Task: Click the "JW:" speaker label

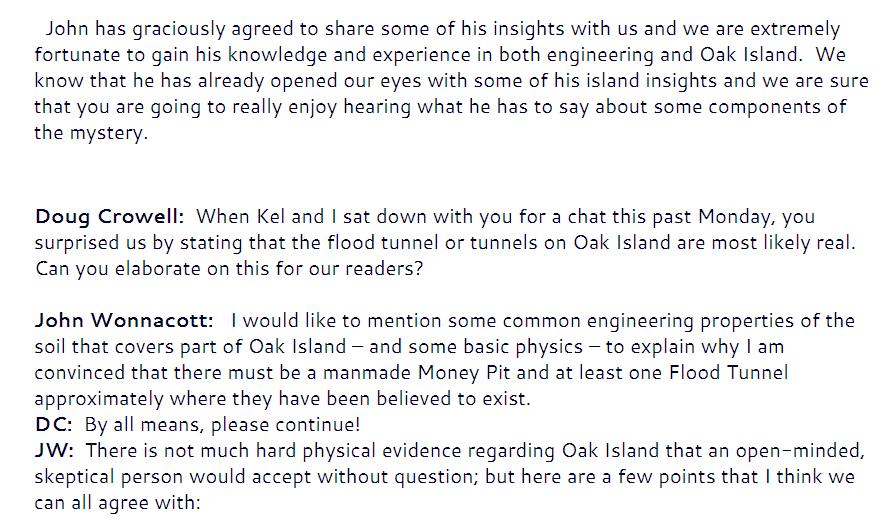Action: click(54, 451)
